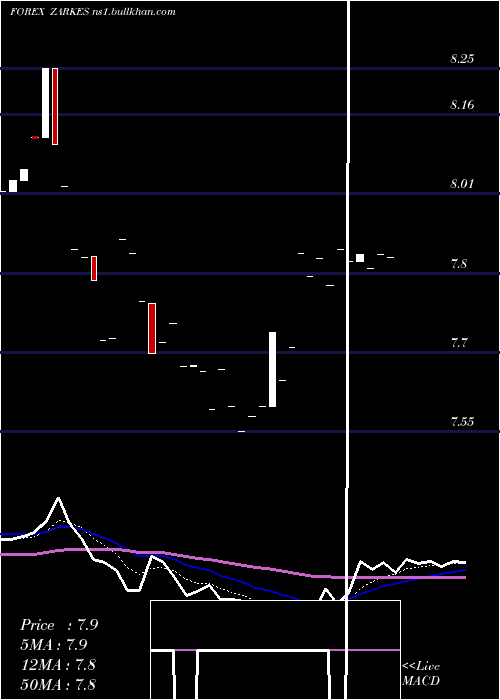The width and height of the screenshot is (500, 700).
Task: Click the 5MA : 7.9 readout
Action: pyautogui.click(x=54, y=645)
